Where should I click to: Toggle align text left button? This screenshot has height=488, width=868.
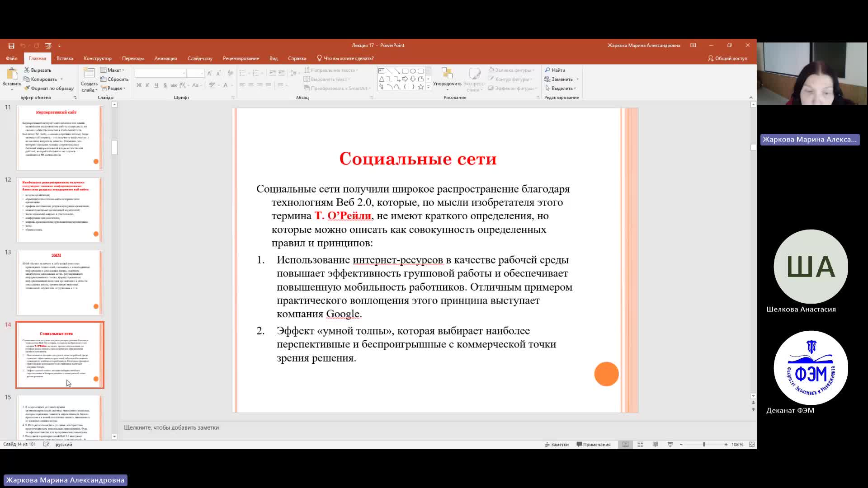tap(242, 85)
